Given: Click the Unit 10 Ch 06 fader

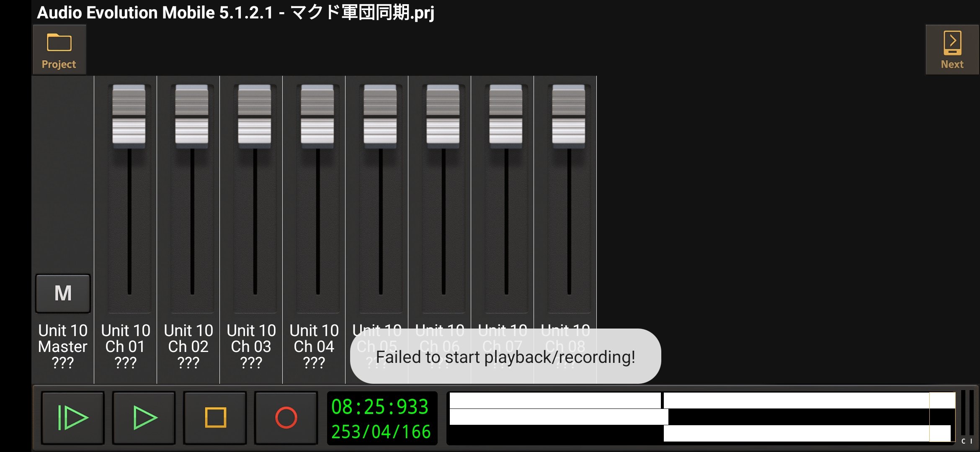Looking at the screenshot, I should click(443, 117).
